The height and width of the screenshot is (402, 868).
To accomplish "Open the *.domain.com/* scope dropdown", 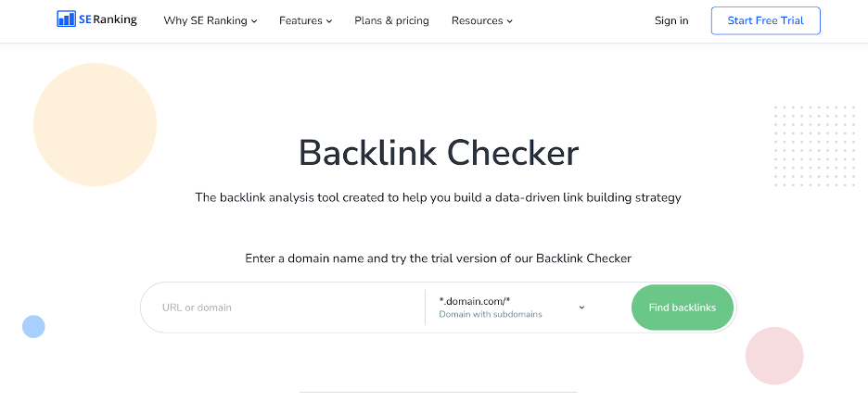I will (512, 308).
